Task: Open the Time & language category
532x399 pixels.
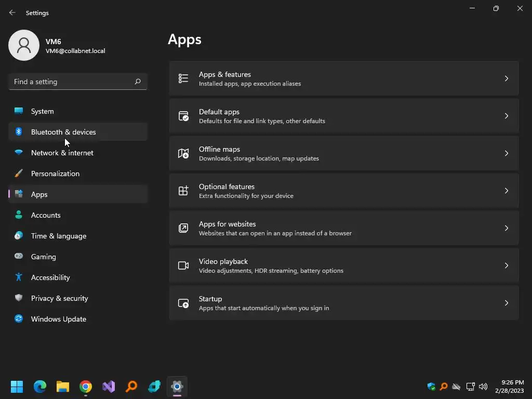Action: [x=78, y=236]
